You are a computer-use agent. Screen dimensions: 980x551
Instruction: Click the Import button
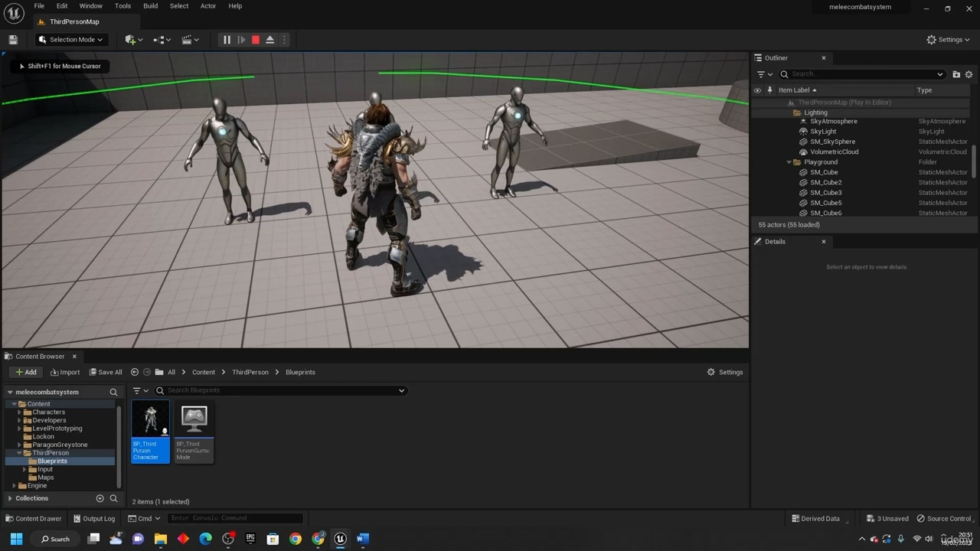point(65,372)
